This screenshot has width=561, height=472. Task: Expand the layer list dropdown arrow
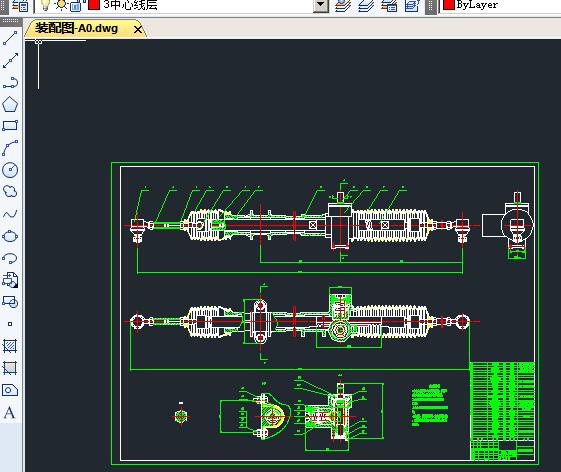tap(321, 5)
